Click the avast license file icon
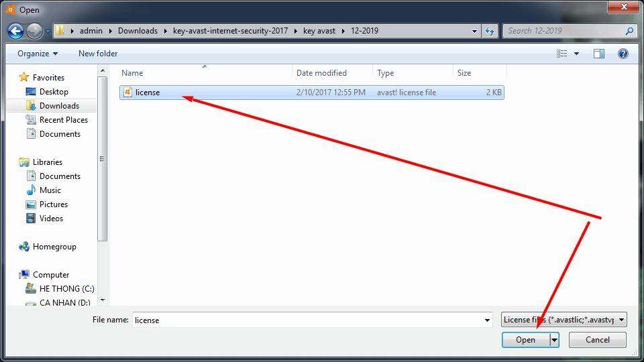This screenshot has height=362, width=644. pos(127,93)
